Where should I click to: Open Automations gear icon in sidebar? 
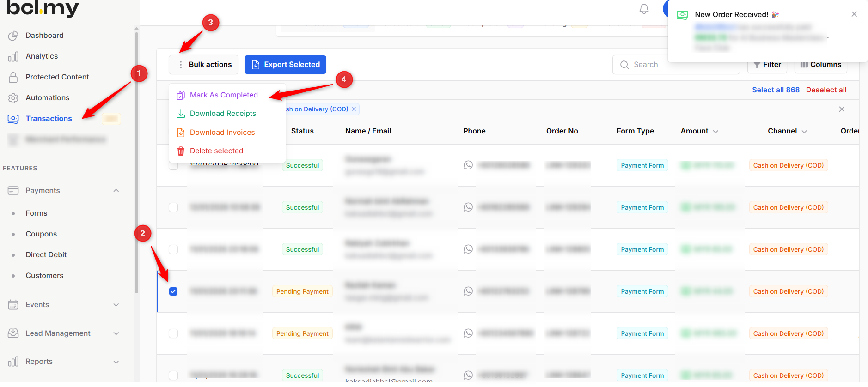point(13,98)
